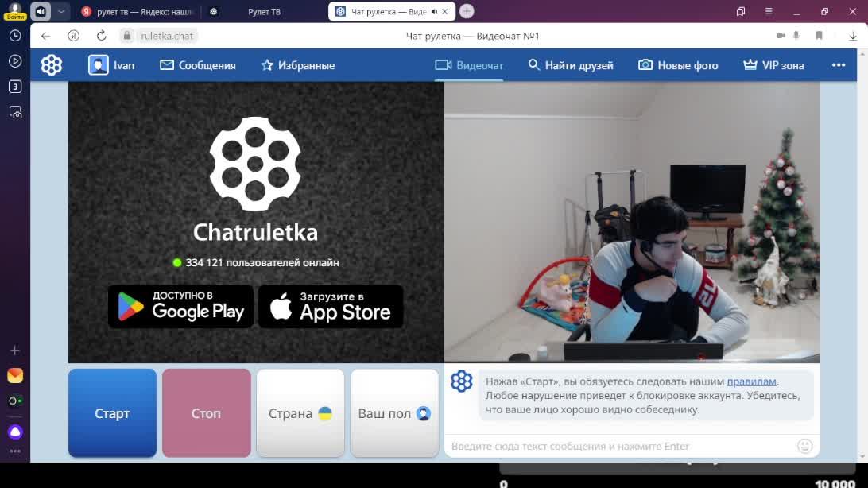Open browser downloads icon

[x=853, y=36]
